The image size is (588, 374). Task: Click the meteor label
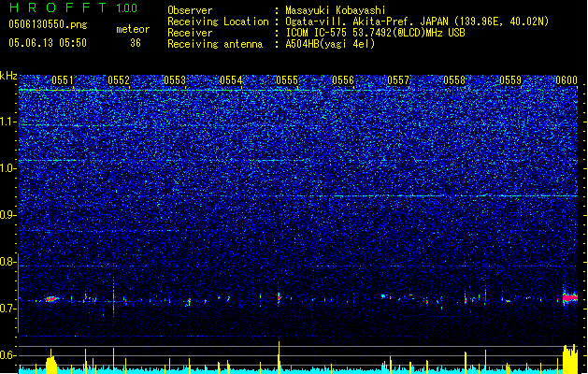coord(133,29)
